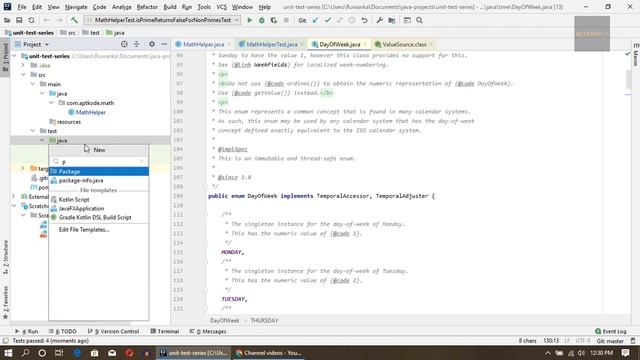Open the Terminal tool window
The image size is (640, 360).
pyautogui.click(x=164, y=331)
